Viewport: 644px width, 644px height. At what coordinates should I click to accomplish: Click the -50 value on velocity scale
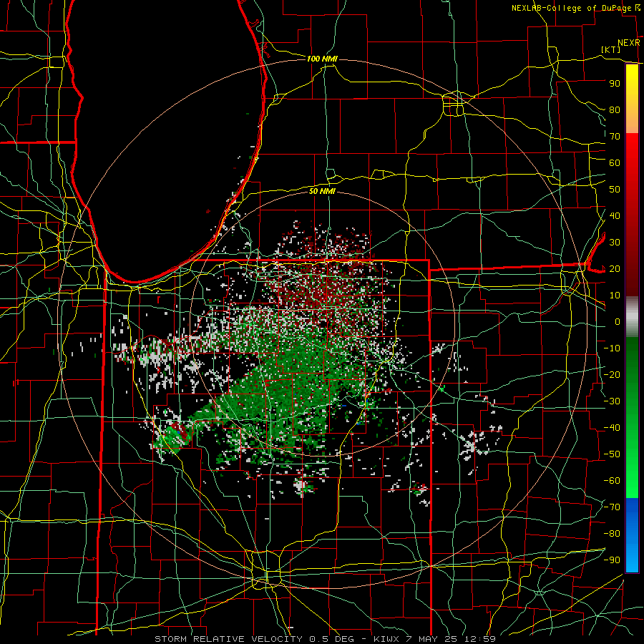point(612,454)
